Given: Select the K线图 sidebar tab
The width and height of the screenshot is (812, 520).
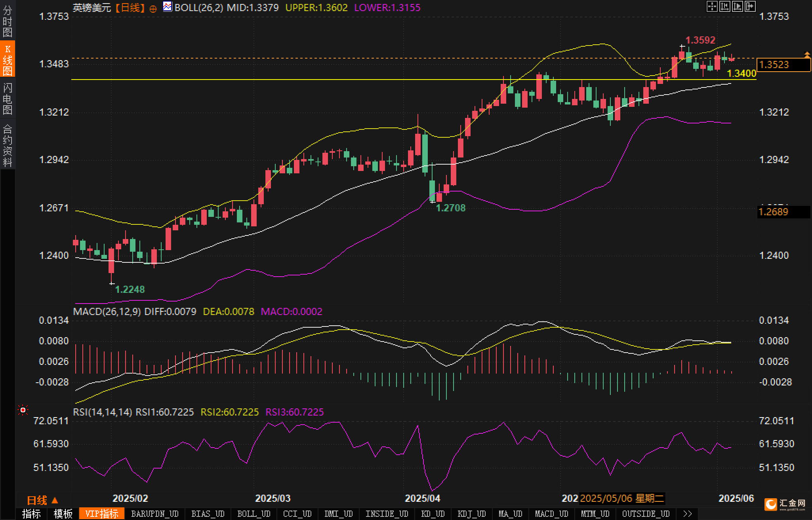Looking at the screenshot, I should pyautogui.click(x=8, y=59).
